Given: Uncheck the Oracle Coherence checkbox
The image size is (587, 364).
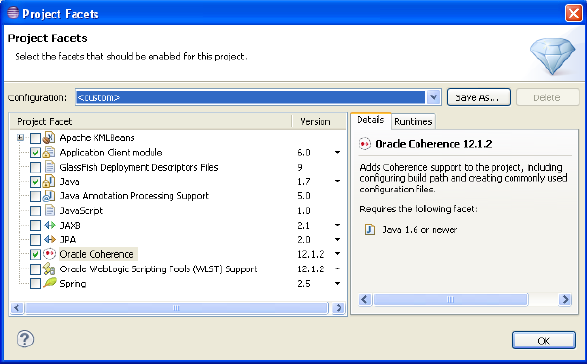Looking at the screenshot, I should 35,254.
